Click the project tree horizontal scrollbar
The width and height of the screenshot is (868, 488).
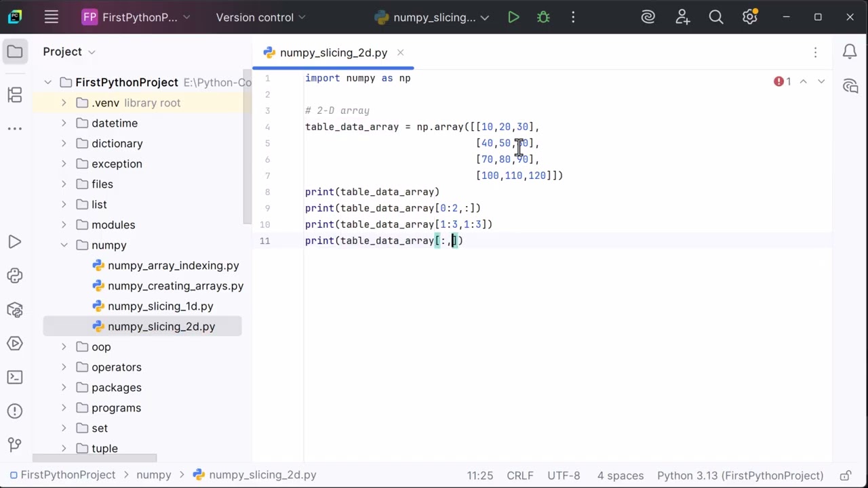click(x=95, y=459)
